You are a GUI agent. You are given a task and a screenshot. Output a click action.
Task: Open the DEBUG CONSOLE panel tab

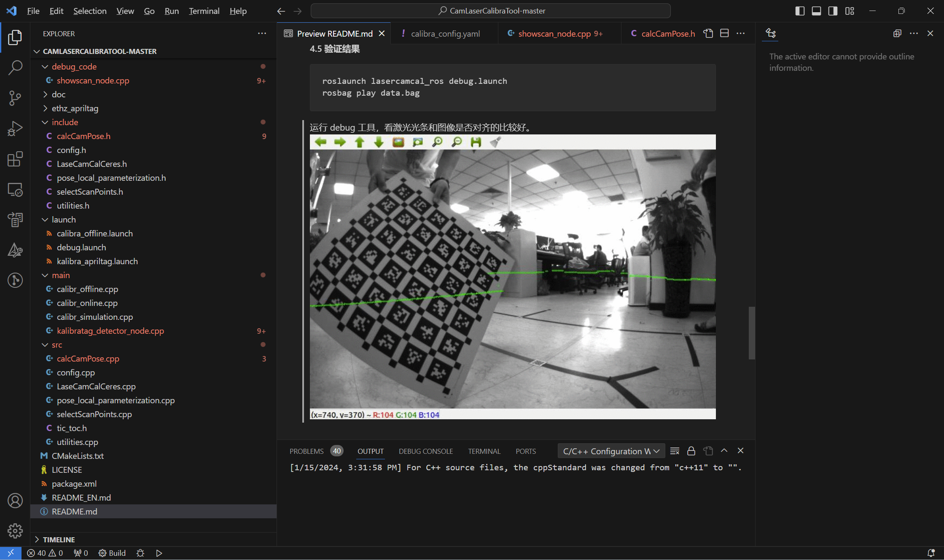[x=425, y=451]
